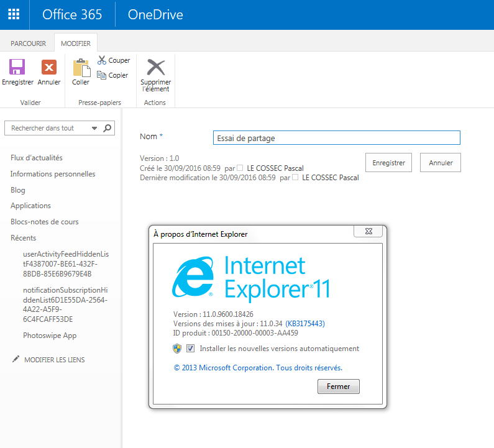The image size is (494, 448).
Task: Click the Coller clipboard icon
Action: pyautogui.click(x=82, y=68)
